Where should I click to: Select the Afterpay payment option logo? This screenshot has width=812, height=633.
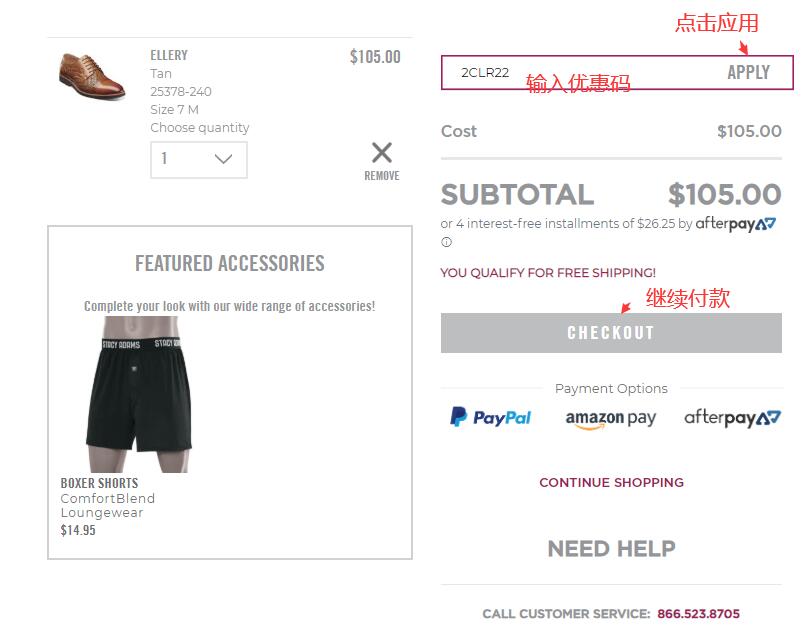coord(732,418)
